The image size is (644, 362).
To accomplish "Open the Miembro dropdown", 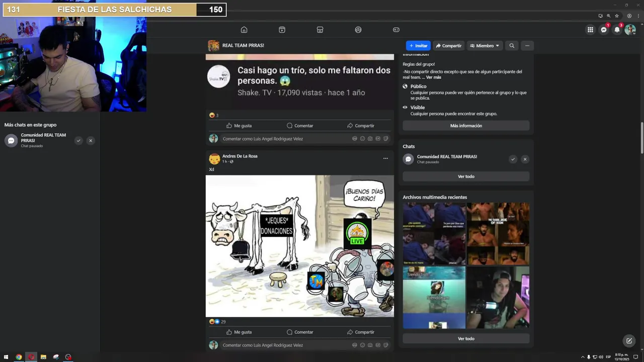I will pos(485,46).
